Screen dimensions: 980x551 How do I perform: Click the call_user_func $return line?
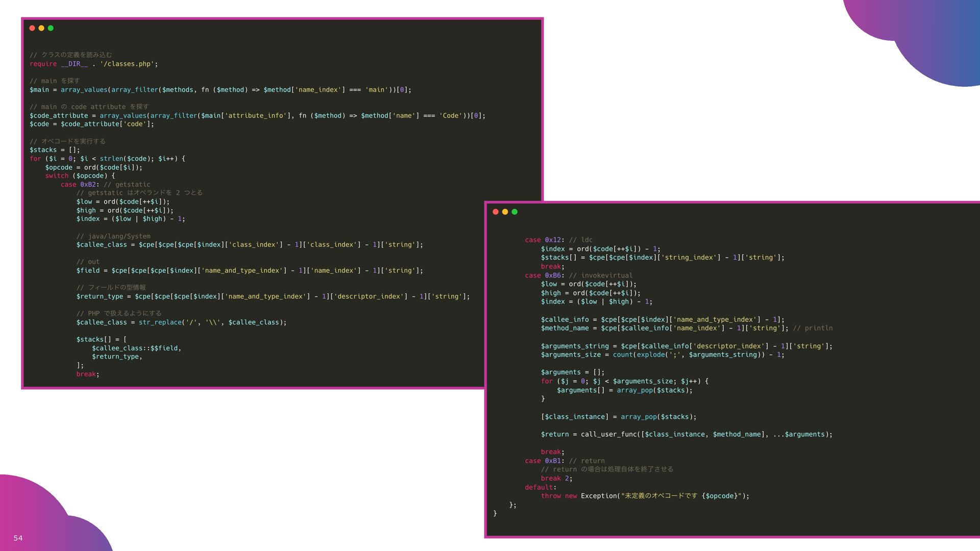click(686, 434)
